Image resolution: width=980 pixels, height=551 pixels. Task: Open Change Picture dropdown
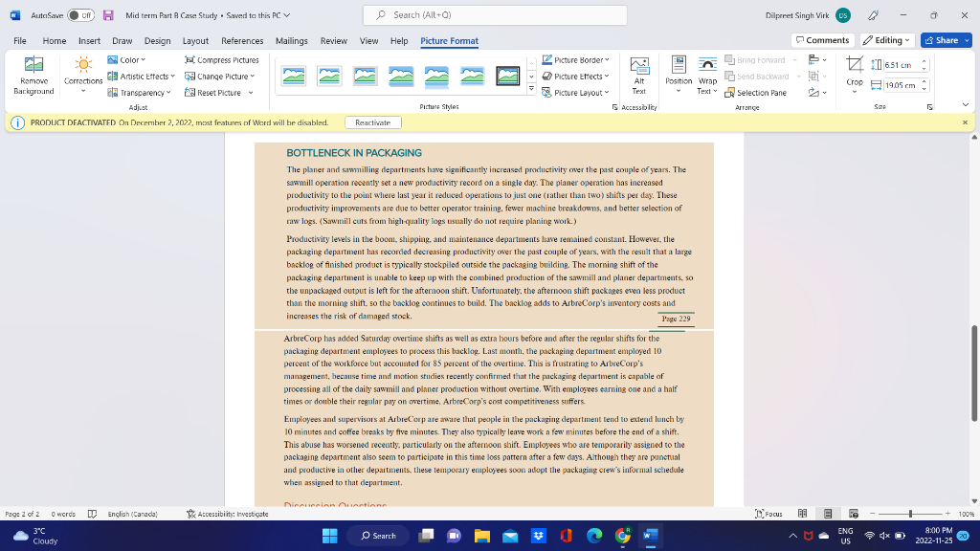(219, 77)
